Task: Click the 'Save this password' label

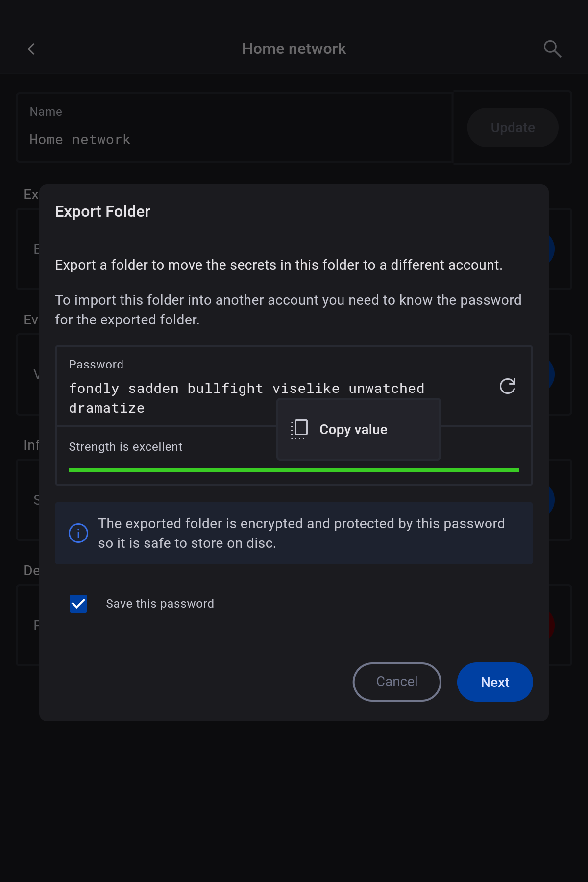Action: (x=160, y=604)
